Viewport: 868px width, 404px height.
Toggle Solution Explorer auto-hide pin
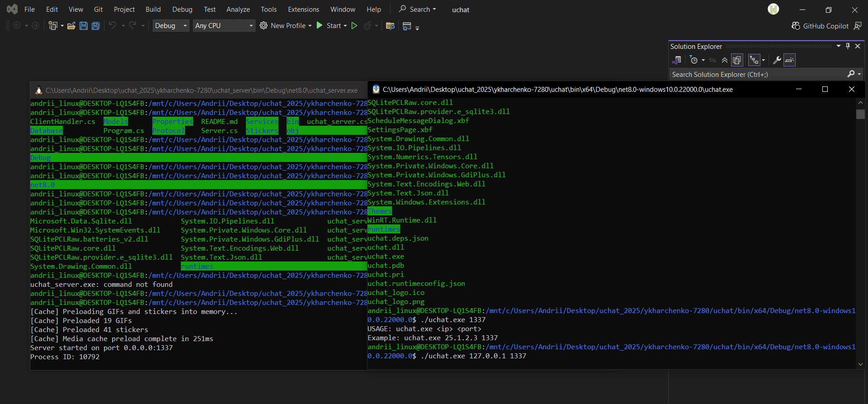848,46
